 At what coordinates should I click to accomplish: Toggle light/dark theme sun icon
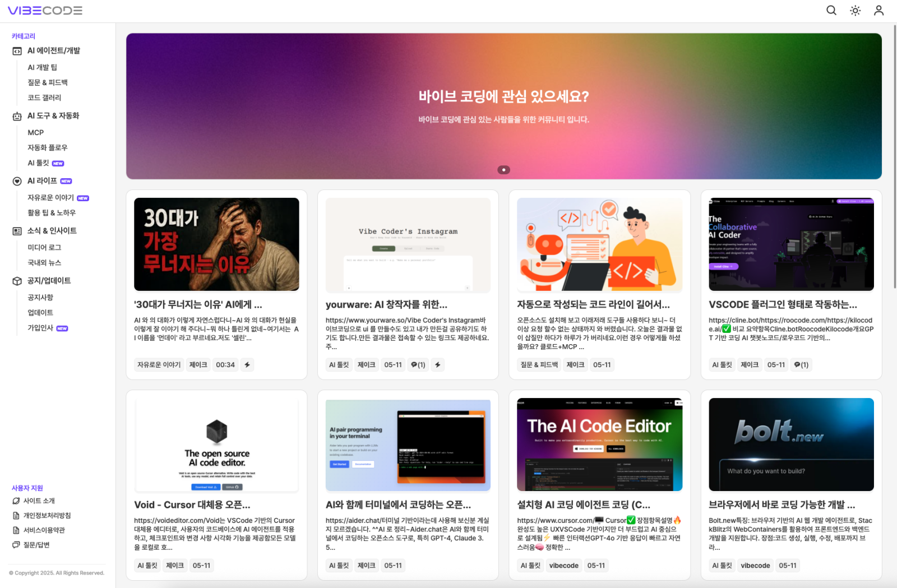(x=855, y=10)
